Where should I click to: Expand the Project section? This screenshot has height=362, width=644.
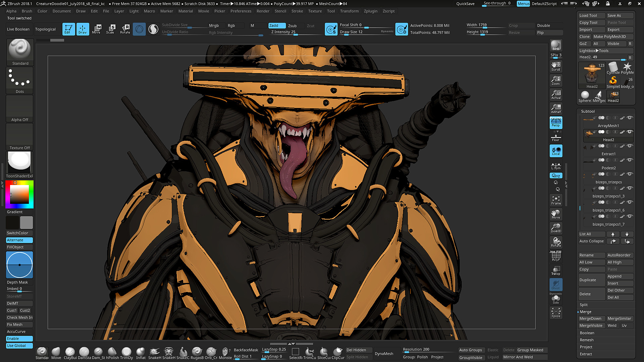point(586,347)
